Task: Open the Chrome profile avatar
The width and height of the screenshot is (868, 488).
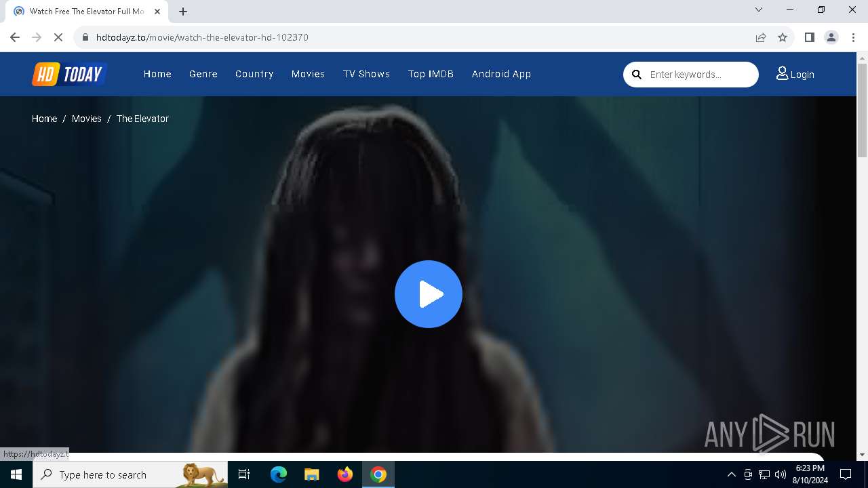Action: (831, 37)
